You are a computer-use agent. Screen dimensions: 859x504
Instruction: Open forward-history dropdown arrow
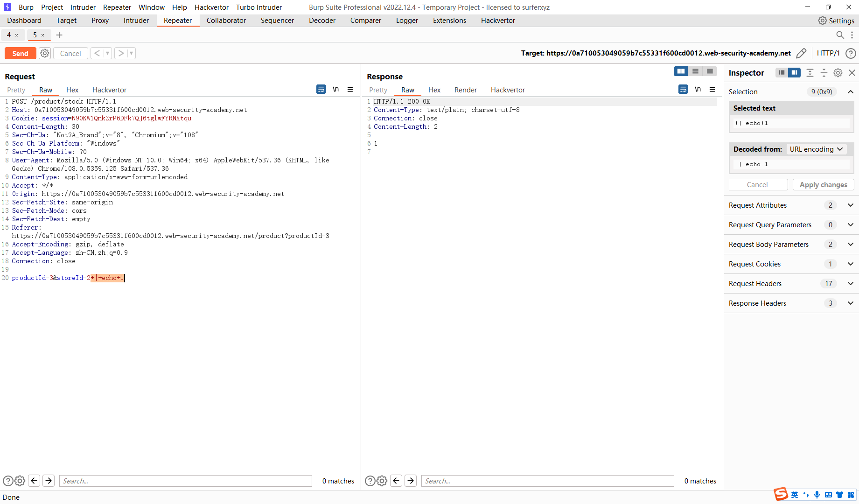click(132, 53)
